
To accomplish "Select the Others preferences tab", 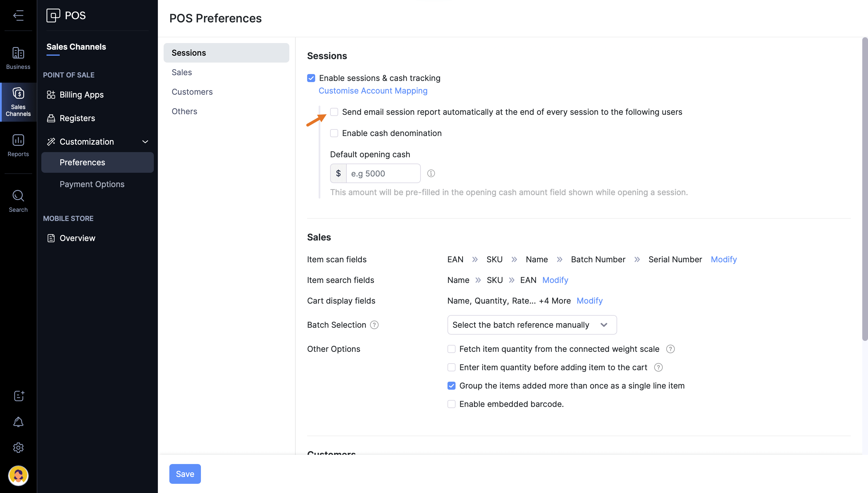I will tap(184, 111).
